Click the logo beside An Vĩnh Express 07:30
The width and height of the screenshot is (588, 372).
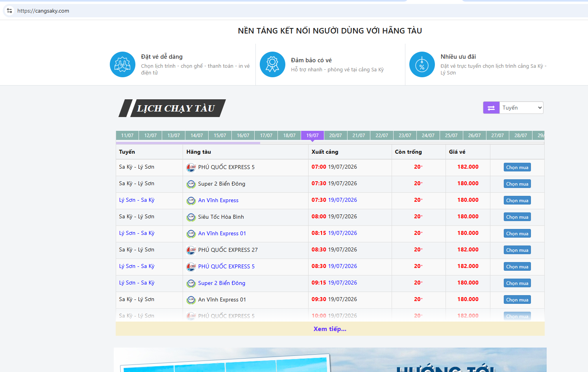[191, 201]
